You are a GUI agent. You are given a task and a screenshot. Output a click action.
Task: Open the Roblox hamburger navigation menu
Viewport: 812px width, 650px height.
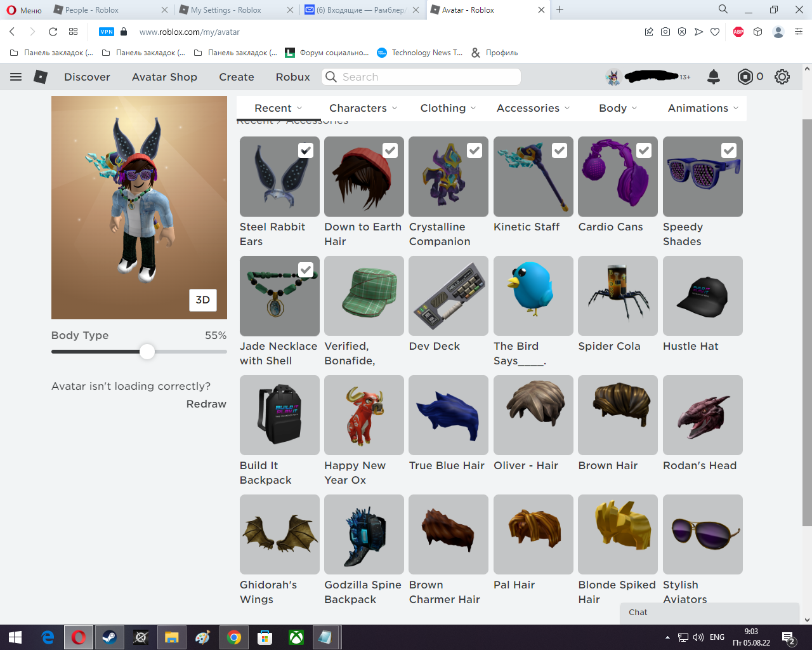click(x=16, y=77)
